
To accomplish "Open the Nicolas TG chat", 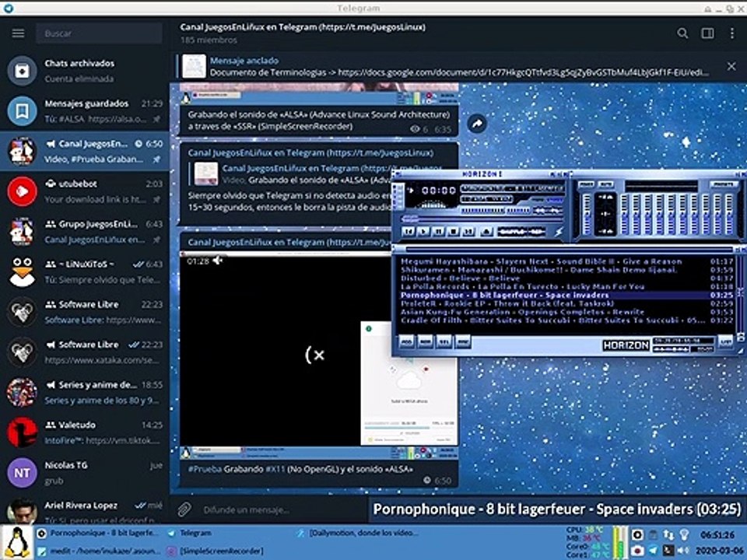I will pyautogui.click(x=85, y=473).
